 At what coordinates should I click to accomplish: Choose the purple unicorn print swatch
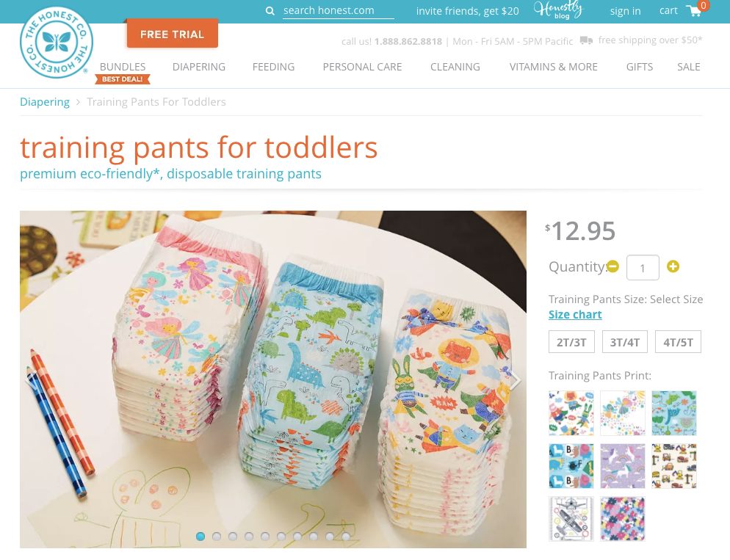[x=623, y=466]
